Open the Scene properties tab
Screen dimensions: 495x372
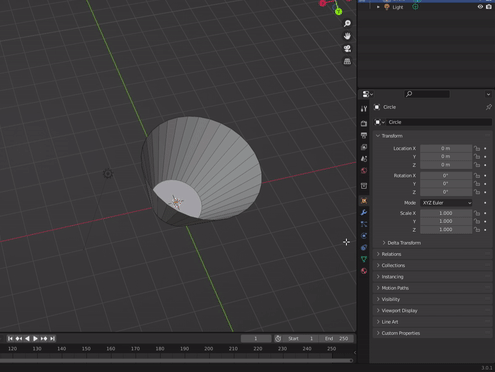coord(364,159)
